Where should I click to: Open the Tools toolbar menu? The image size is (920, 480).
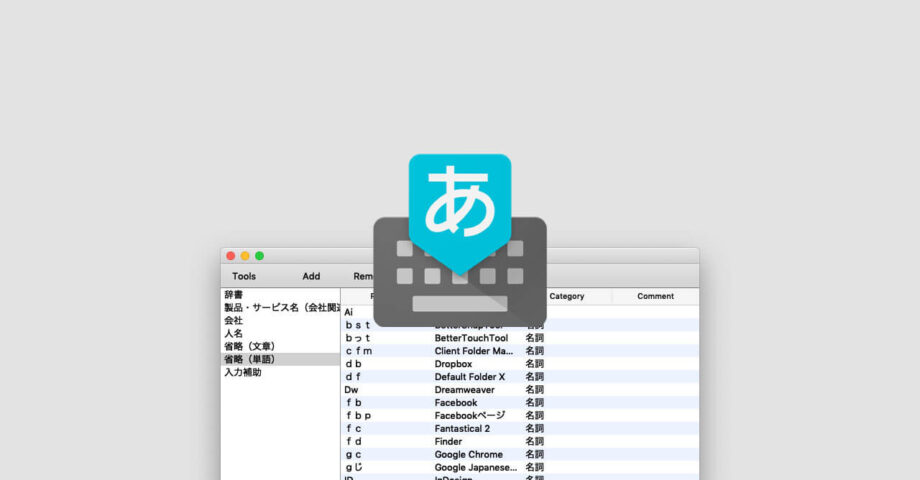244,276
